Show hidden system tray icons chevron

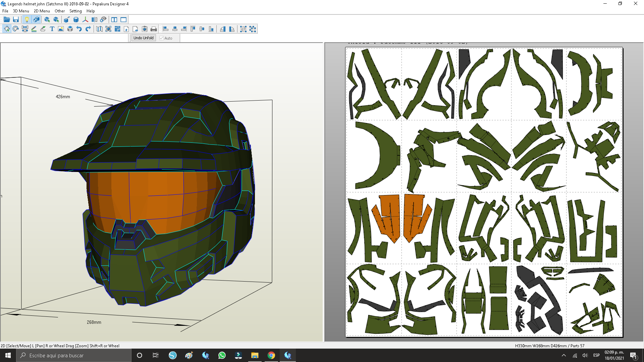pyautogui.click(x=564, y=355)
